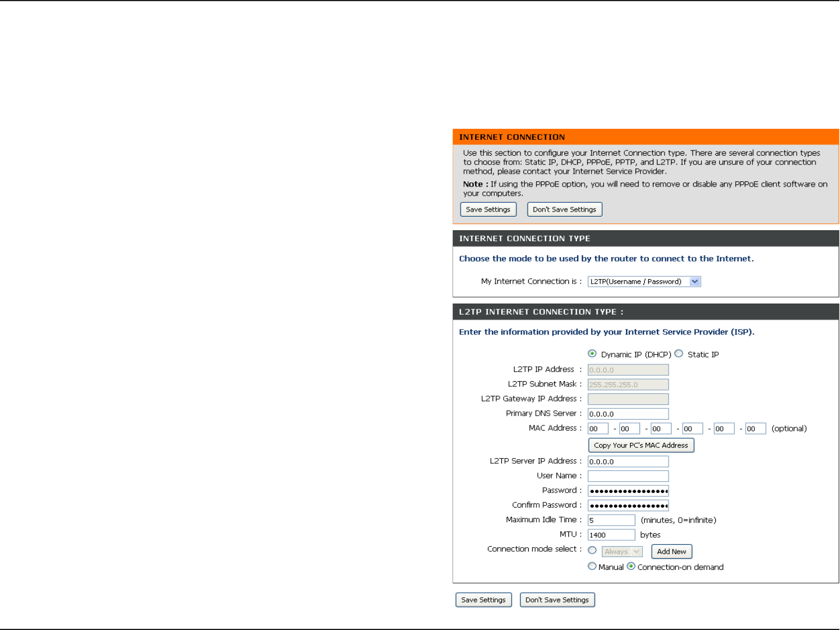Image resolution: width=840 pixels, height=630 pixels.
Task: Click the "L2TP INTERNET CONNECTION TYPE :" header
Action: point(646,312)
